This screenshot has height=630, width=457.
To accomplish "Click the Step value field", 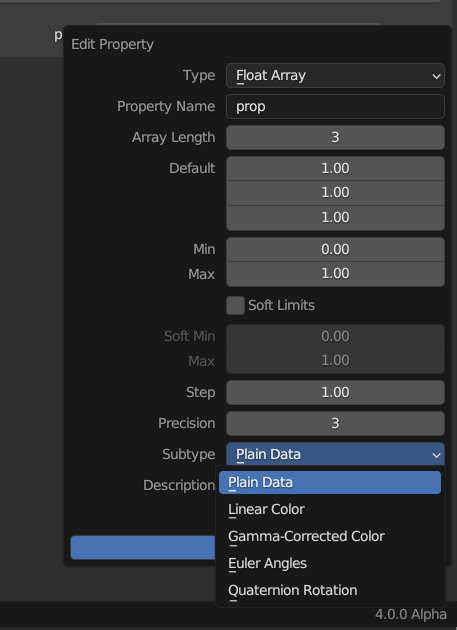I will click(335, 393).
